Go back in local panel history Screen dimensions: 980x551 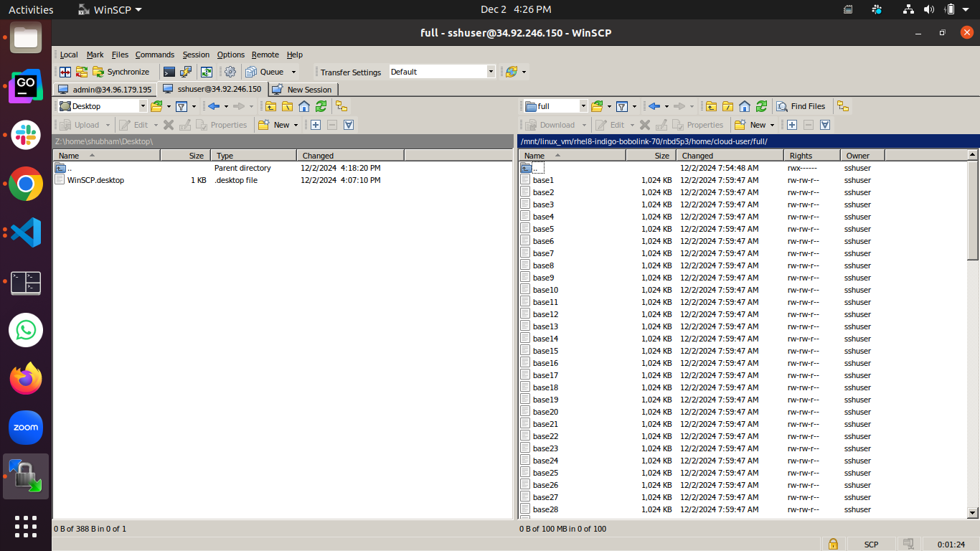(213, 106)
